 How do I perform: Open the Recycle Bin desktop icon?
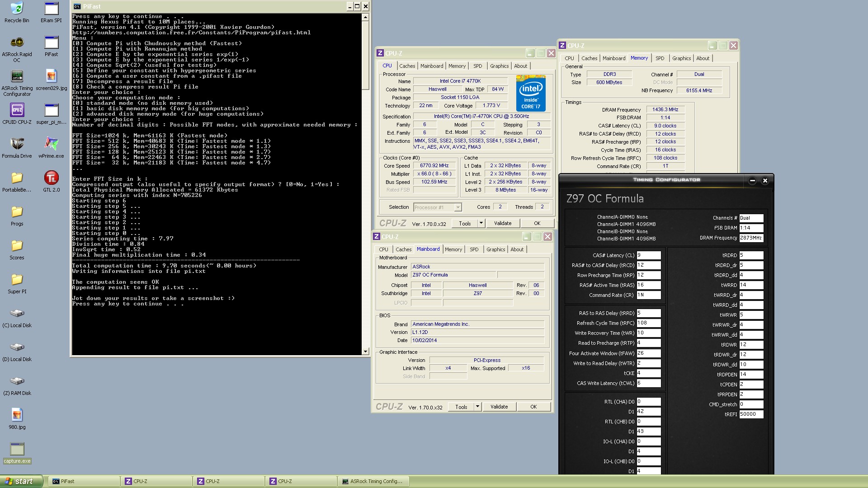(x=17, y=12)
